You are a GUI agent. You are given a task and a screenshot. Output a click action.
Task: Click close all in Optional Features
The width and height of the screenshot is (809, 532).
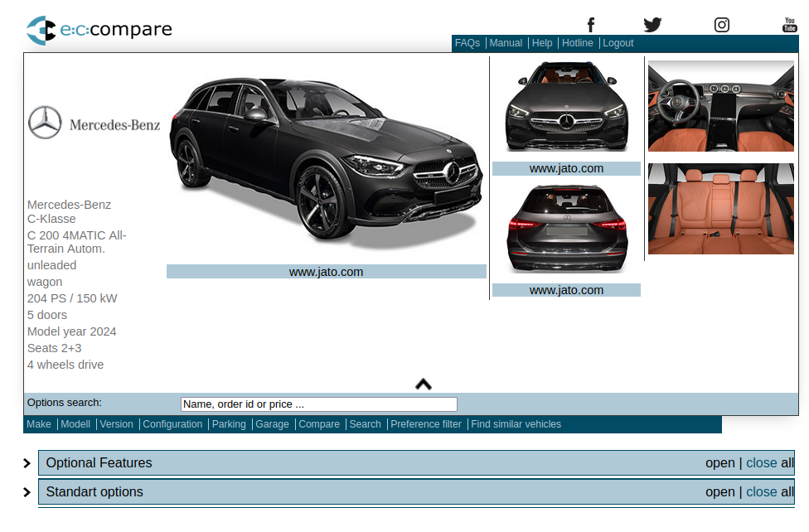tap(762, 463)
